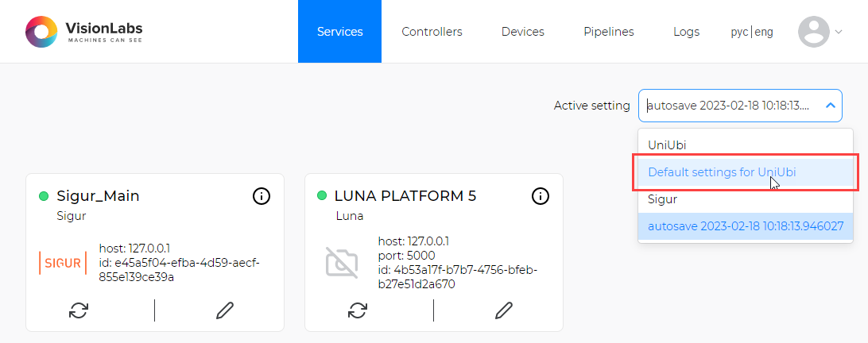Edit the LUNA PLATFORM 5 service
868x343 pixels.
tap(504, 310)
